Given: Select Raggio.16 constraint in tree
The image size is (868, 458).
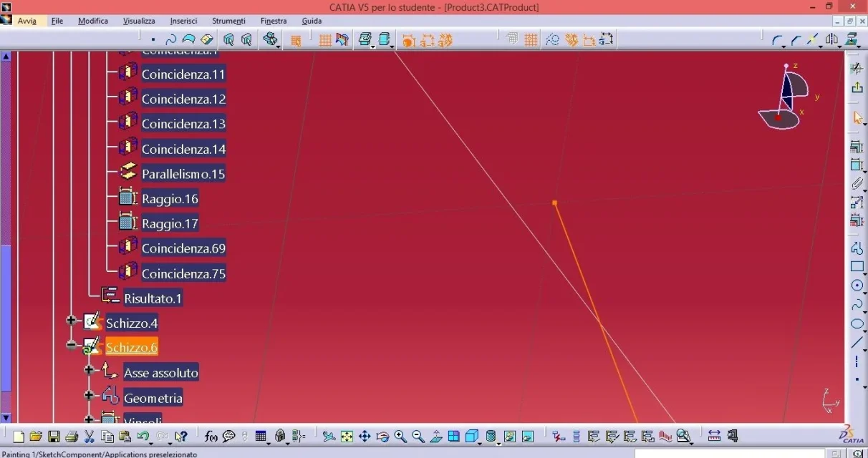Looking at the screenshot, I should (x=170, y=199).
